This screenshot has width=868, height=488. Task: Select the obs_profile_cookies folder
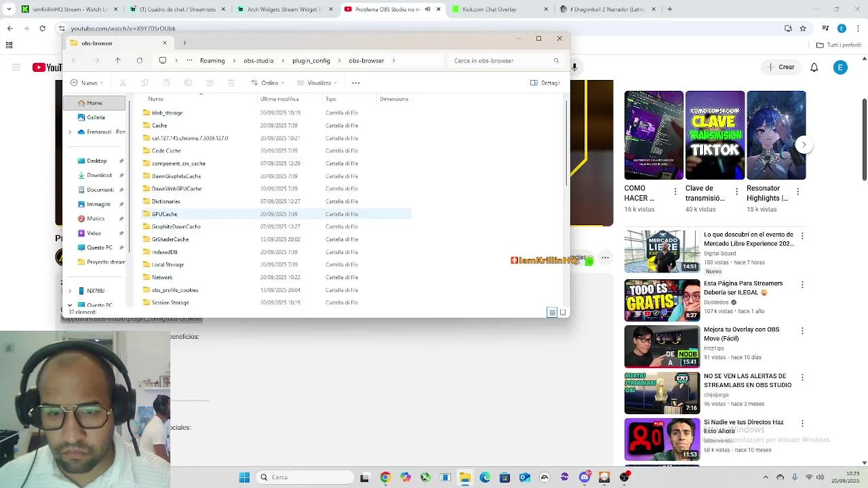175,290
